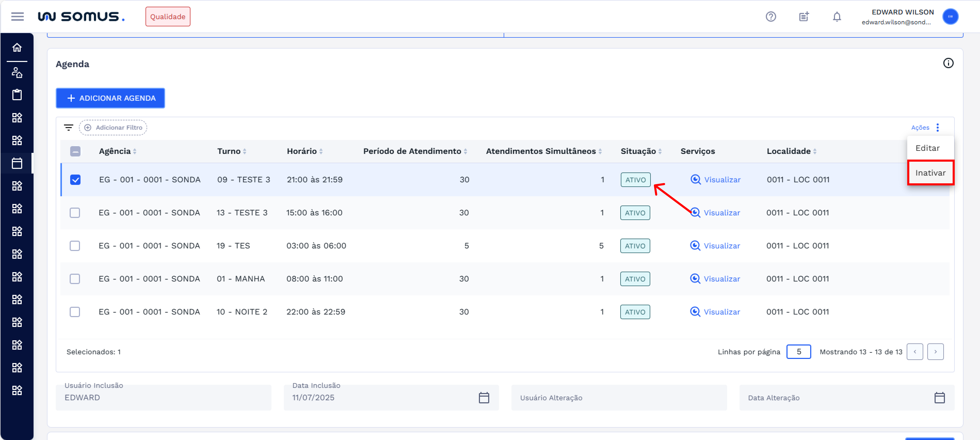Uncheck the 09 - TESTE 3 row checkbox
This screenshot has height=440, width=980.
click(x=75, y=180)
